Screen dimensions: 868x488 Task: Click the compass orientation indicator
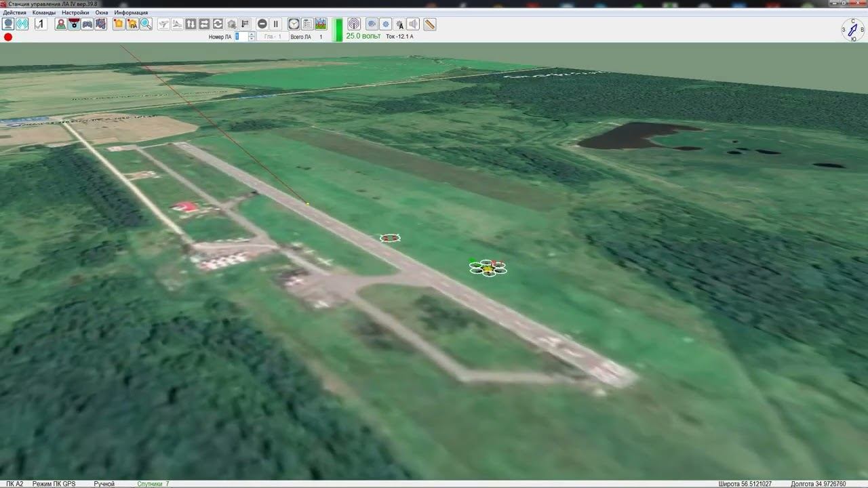click(x=853, y=29)
